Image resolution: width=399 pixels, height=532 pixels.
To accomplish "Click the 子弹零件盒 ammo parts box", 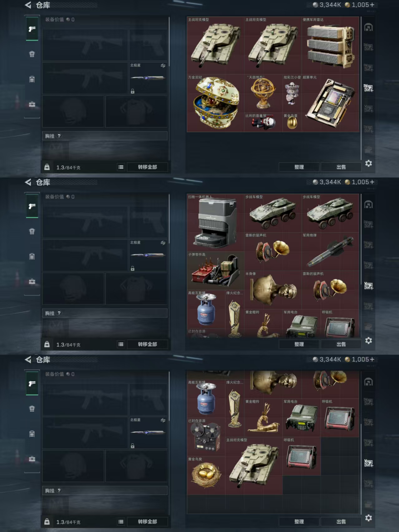I will 215,271.
